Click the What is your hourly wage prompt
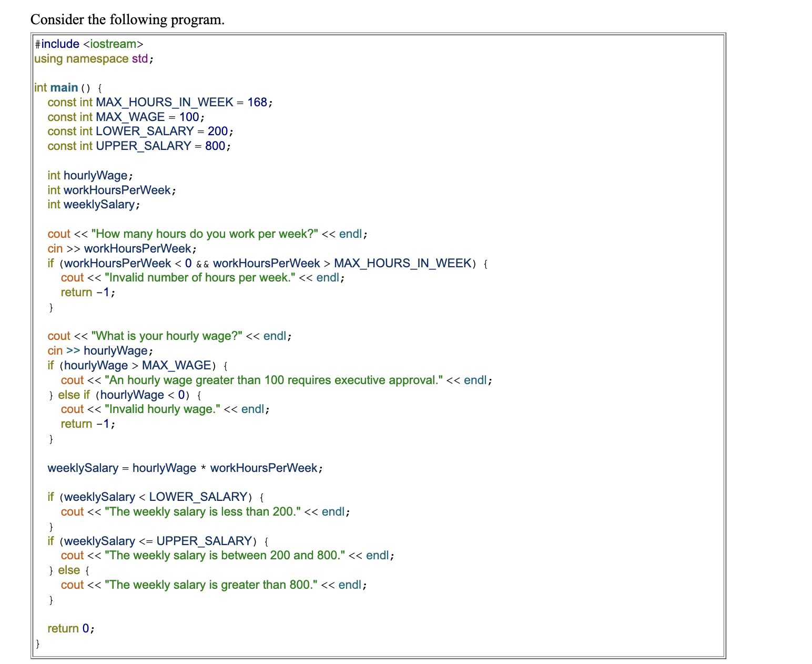The height and width of the screenshot is (664, 812). (x=169, y=336)
